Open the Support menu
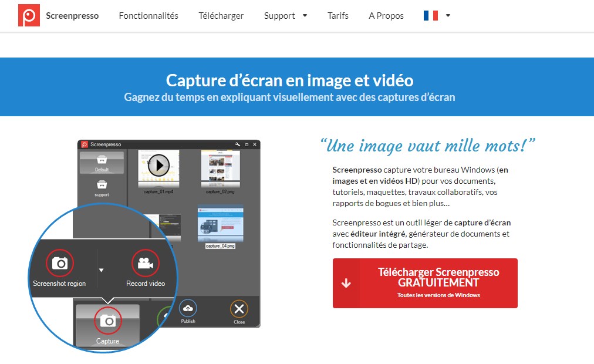Viewport: 594px width, 364px height. 279,15
